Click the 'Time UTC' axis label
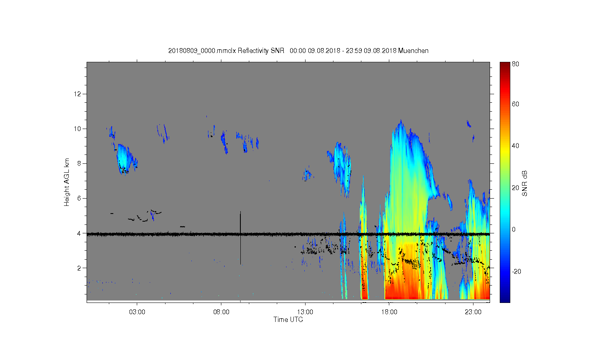Image resolution: width=607 pixels, height=364 pixels. [288, 320]
